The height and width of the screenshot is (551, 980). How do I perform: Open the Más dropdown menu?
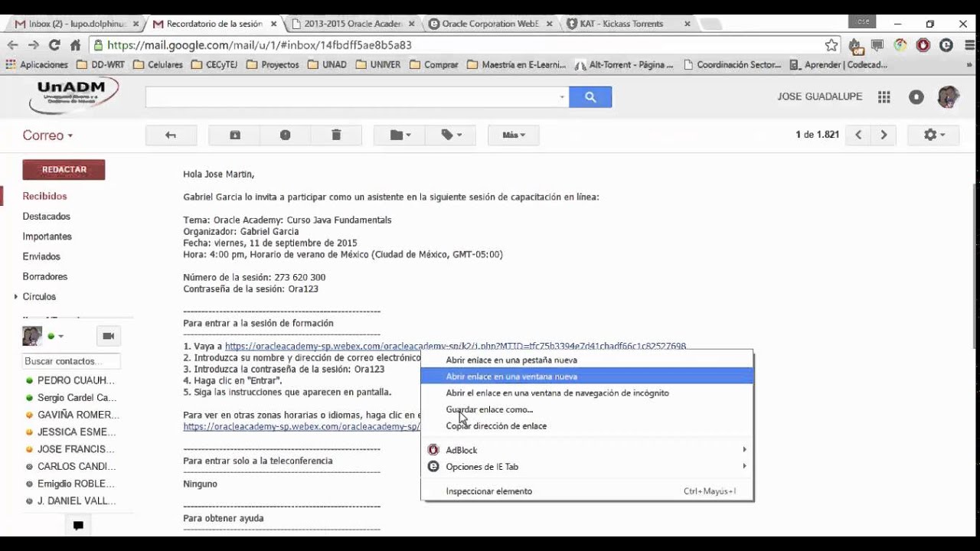pyautogui.click(x=514, y=135)
